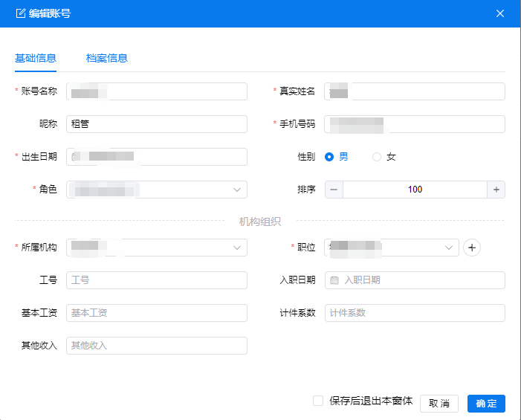Enable 保存后退出本窗体 checkbox

coord(318,401)
